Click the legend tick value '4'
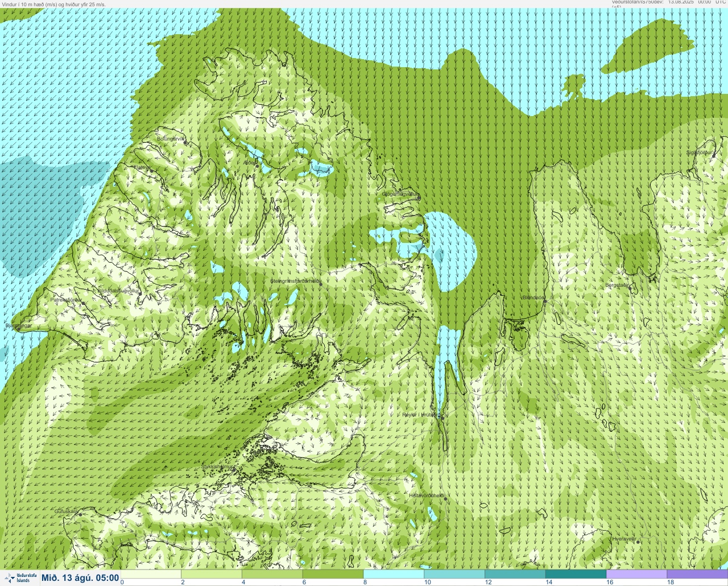The height and width of the screenshot is (586, 728). [243, 582]
